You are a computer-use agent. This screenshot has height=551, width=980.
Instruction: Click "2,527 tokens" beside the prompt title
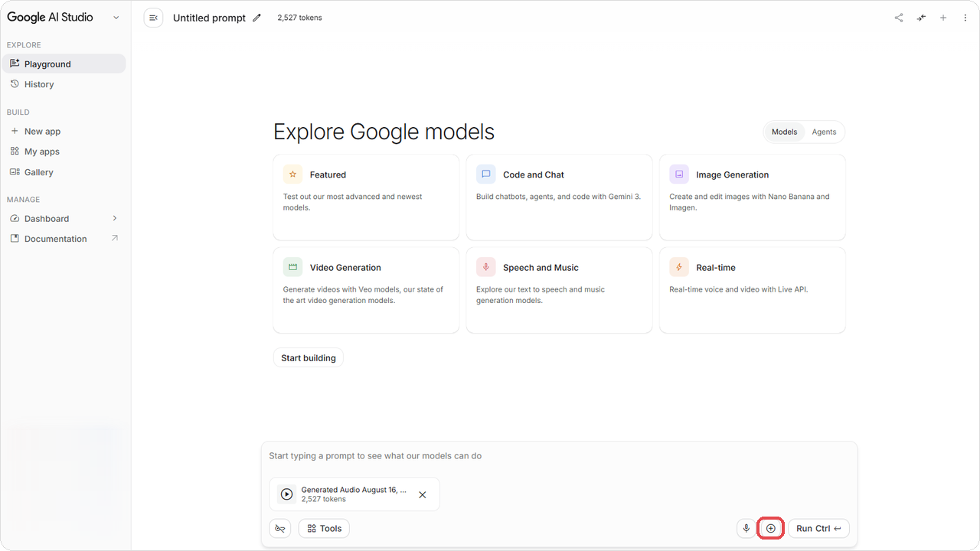tap(299, 18)
